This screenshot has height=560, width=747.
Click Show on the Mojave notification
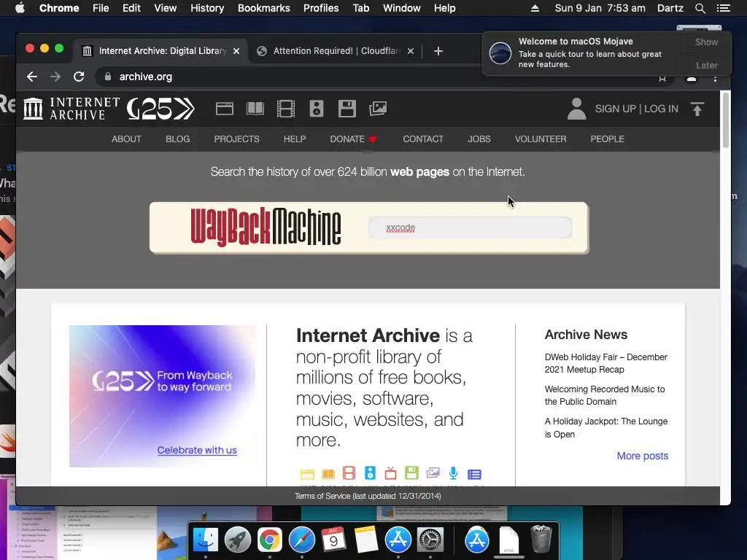click(x=706, y=42)
